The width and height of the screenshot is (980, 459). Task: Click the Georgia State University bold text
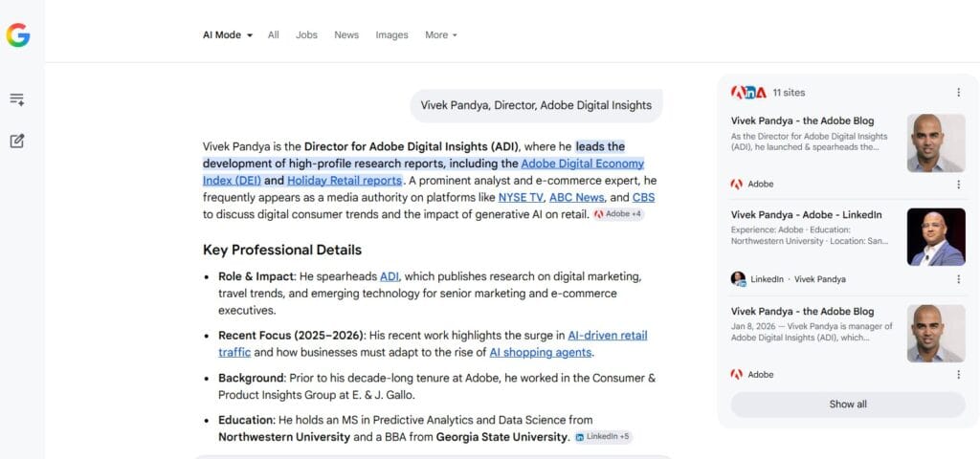click(503, 436)
